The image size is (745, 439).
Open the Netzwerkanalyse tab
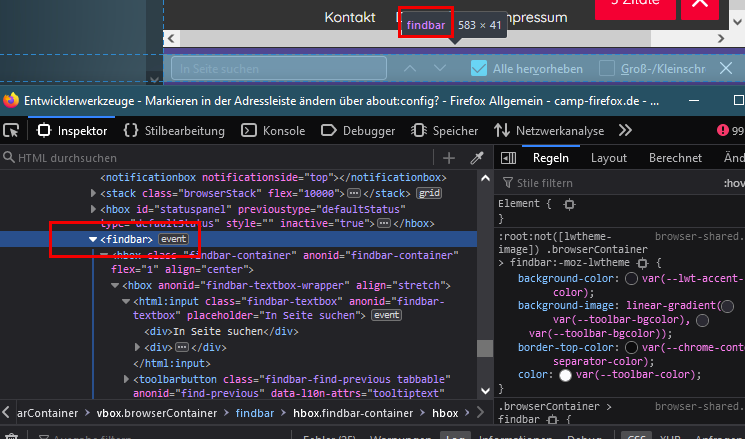(x=549, y=131)
